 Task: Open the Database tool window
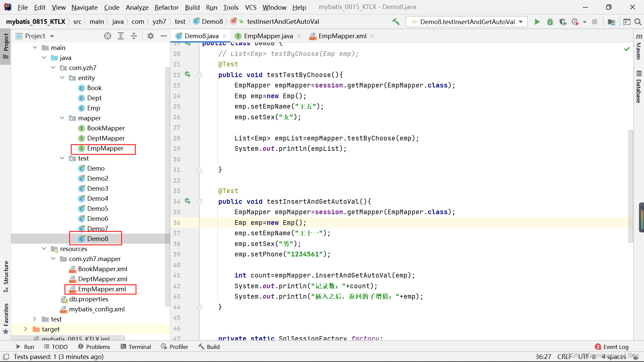[639, 86]
